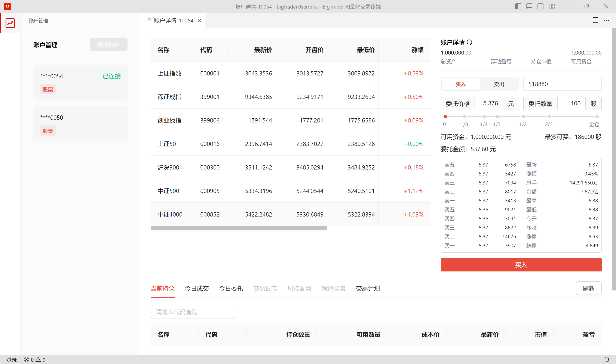
Task: Open the more actions ellipsis menu
Action: (x=606, y=20)
